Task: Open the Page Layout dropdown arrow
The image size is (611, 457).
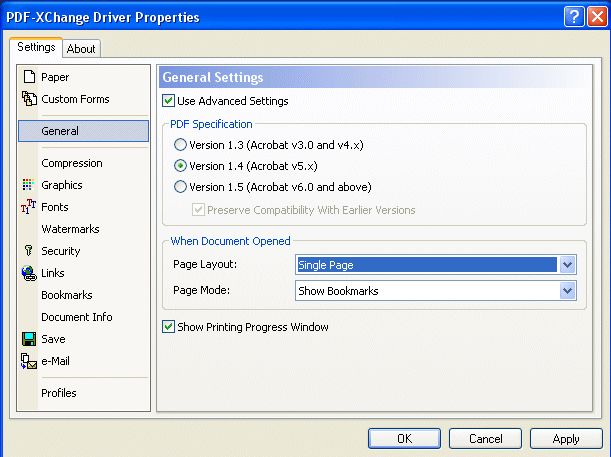Action: tap(567, 265)
